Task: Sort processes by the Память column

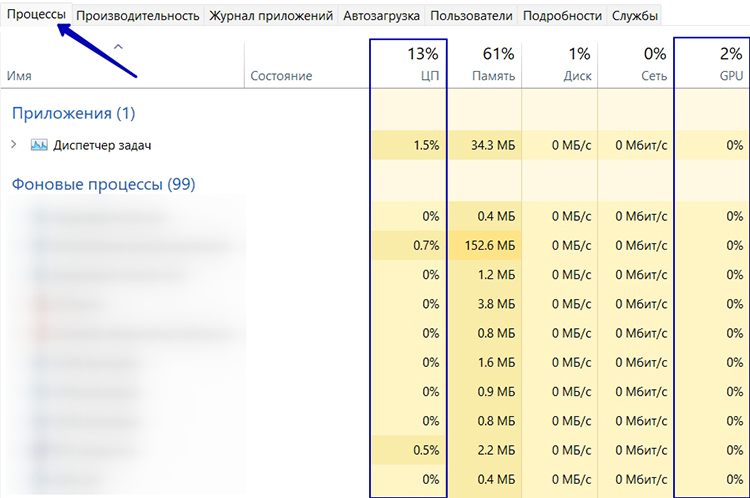Action: [484, 64]
